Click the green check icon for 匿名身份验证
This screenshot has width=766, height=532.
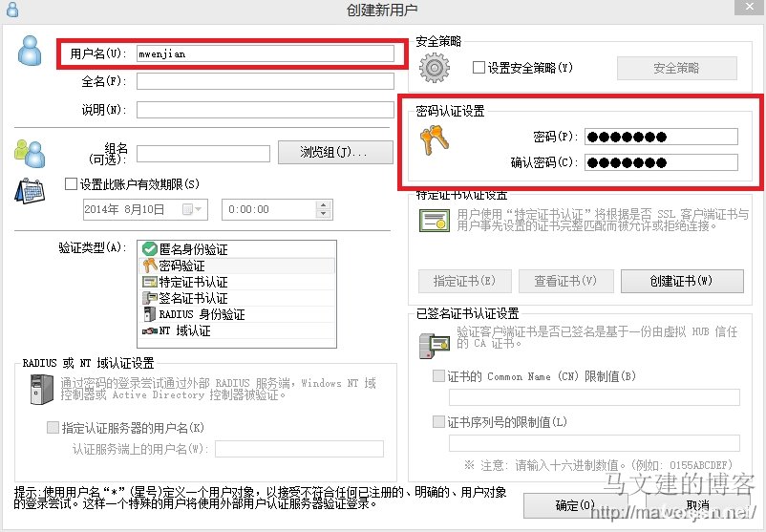click(150, 249)
